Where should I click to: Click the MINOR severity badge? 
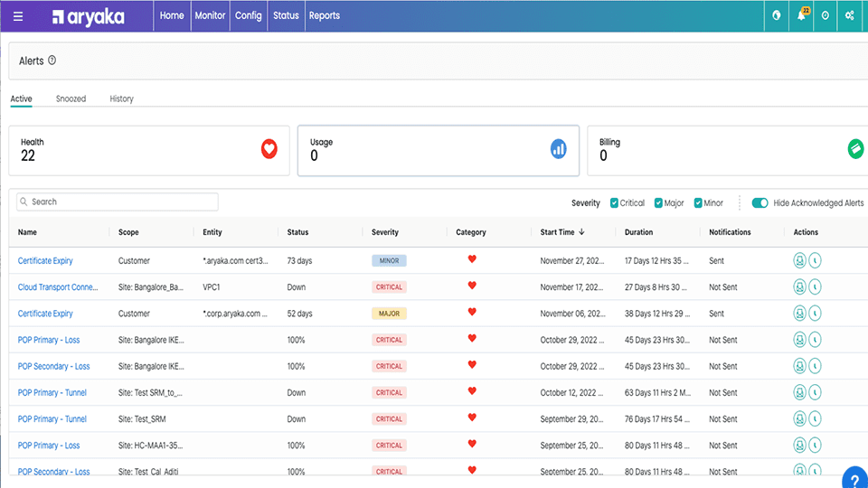(389, 260)
